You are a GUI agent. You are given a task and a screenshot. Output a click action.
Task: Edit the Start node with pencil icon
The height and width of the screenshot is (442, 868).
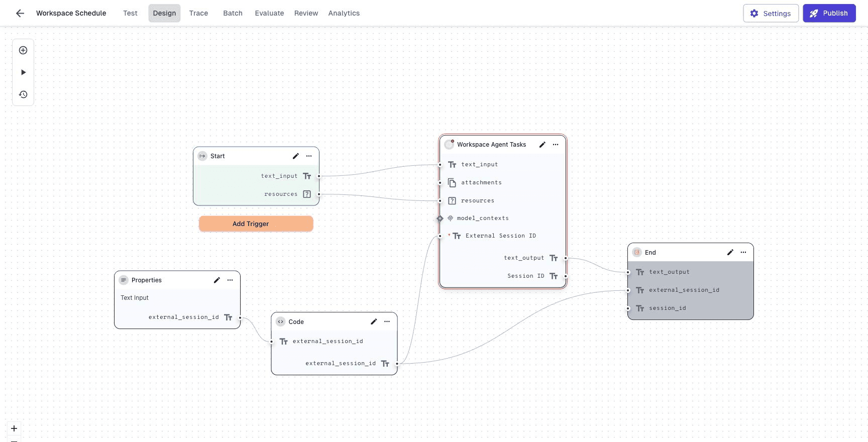[x=296, y=156]
